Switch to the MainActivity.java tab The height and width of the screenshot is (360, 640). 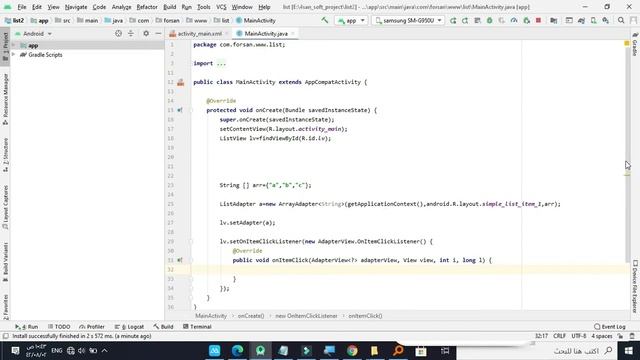click(x=266, y=33)
